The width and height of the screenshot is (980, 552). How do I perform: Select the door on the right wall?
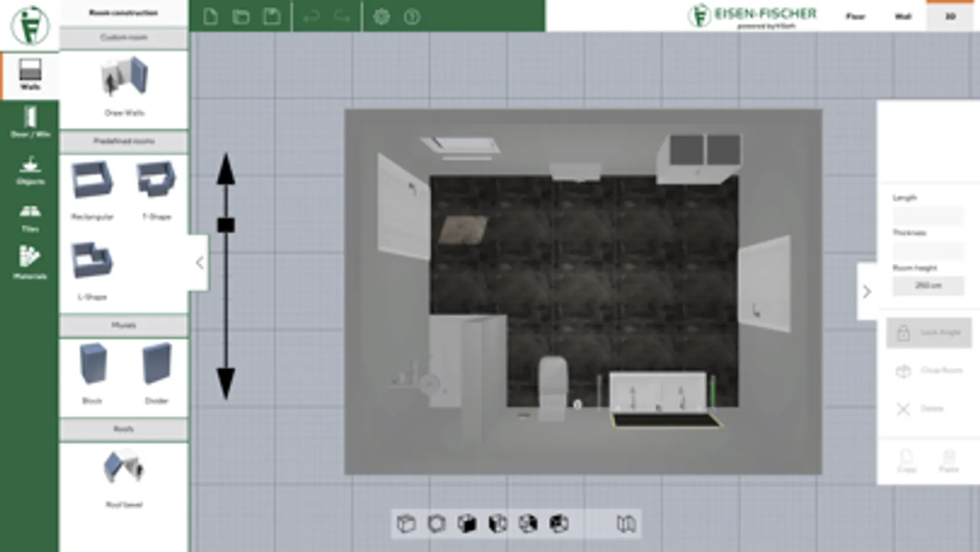click(x=764, y=283)
